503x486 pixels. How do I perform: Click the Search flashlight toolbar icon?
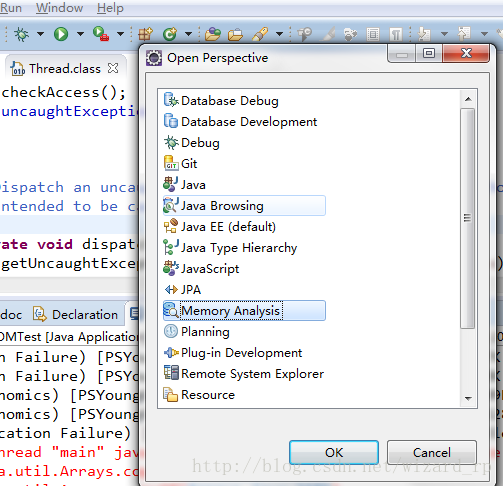pos(260,34)
